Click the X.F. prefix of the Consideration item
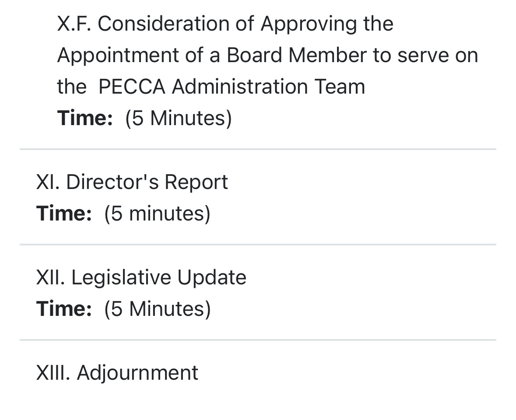The width and height of the screenshot is (516, 420). coord(74,24)
